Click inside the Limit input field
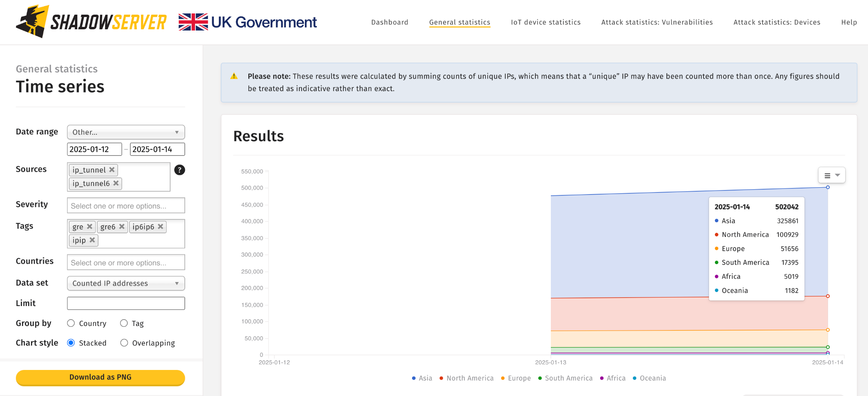Screen dimensions: 868x396 (126, 303)
